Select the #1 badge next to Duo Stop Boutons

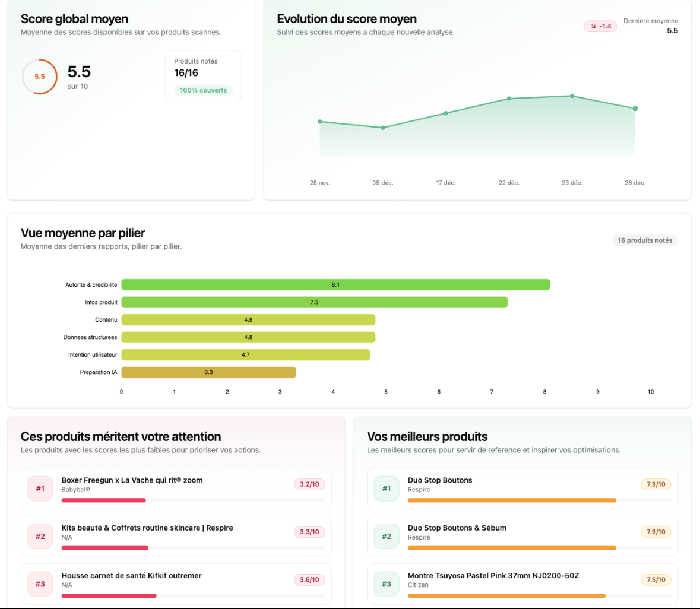(387, 488)
